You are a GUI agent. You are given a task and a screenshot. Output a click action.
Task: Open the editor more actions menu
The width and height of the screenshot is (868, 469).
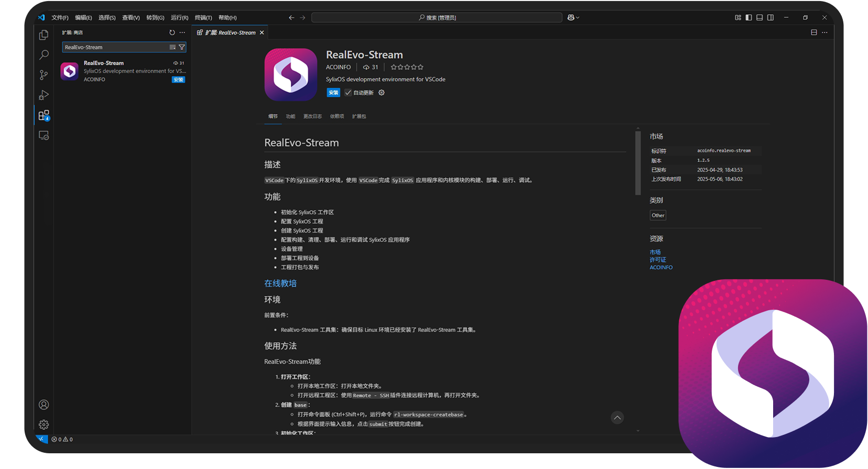[x=824, y=32]
